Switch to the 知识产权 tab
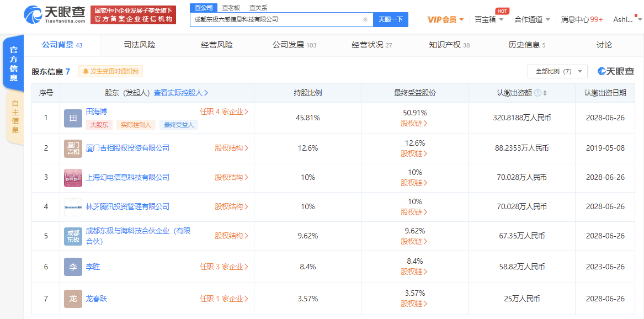Viewport: 644px width, 319px height. pyautogui.click(x=449, y=45)
